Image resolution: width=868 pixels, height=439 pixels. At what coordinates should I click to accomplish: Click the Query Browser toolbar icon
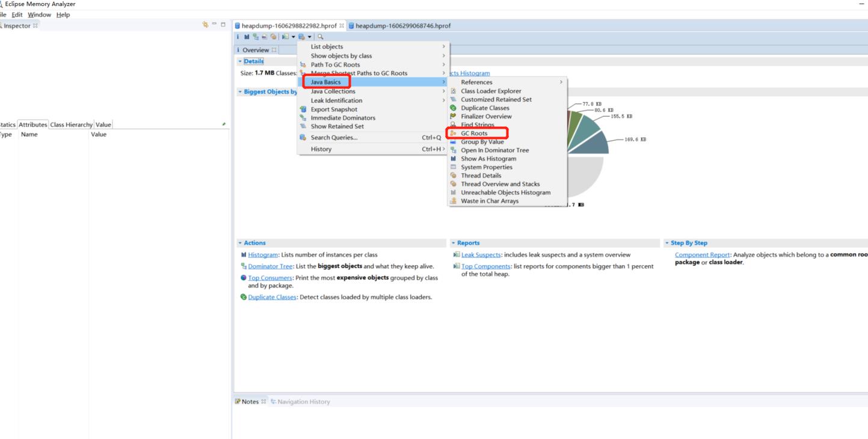(x=301, y=37)
